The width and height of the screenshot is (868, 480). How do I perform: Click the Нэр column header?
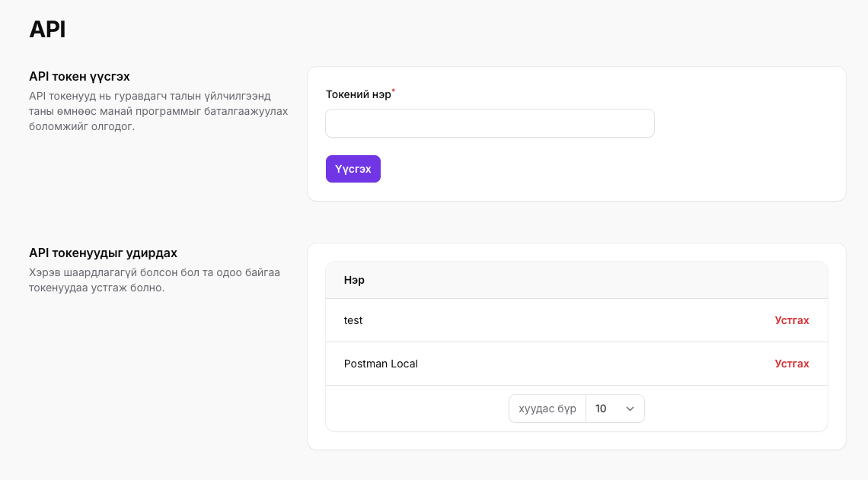tap(355, 280)
